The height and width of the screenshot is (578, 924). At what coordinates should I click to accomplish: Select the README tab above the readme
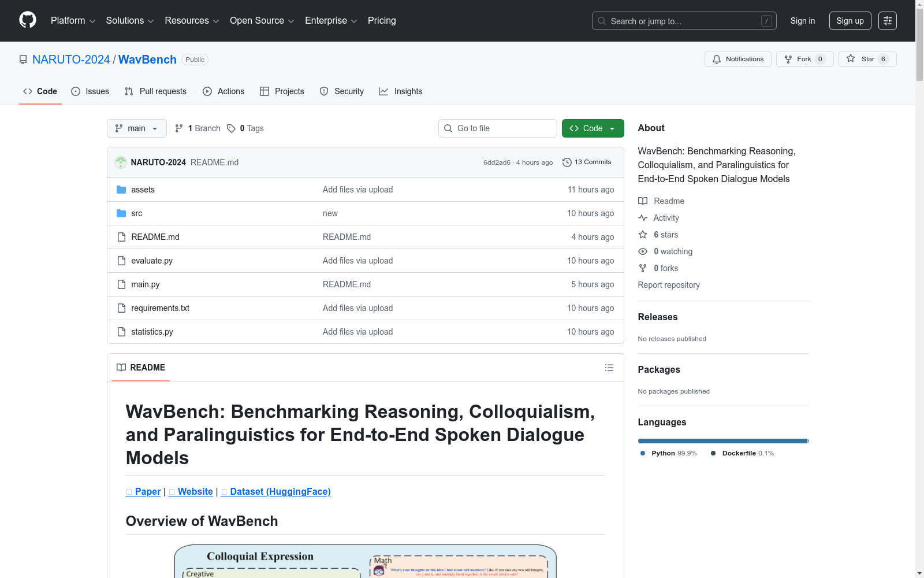coord(141,368)
